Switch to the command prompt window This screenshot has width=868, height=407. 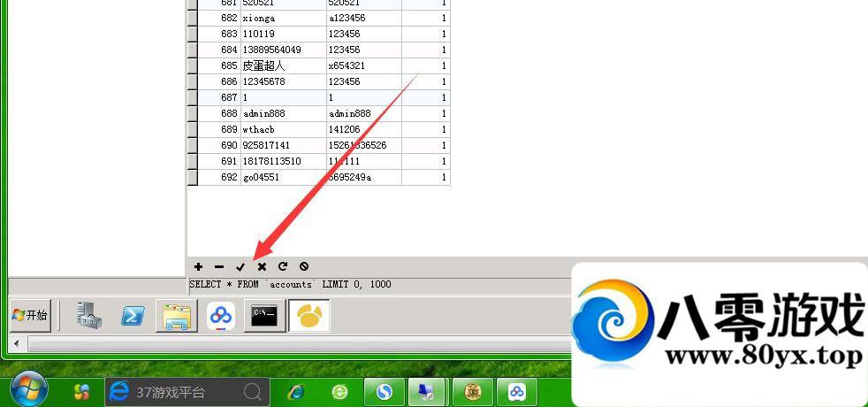click(x=264, y=316)
